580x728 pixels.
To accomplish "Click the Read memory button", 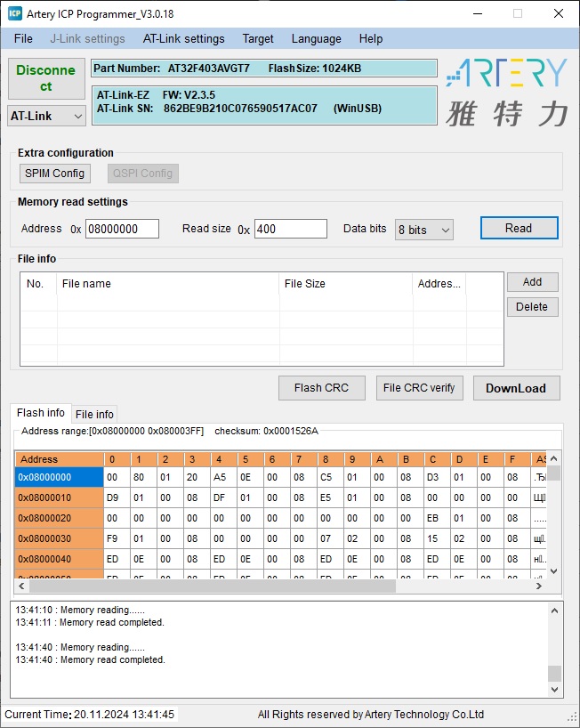I will click(519, 228).
